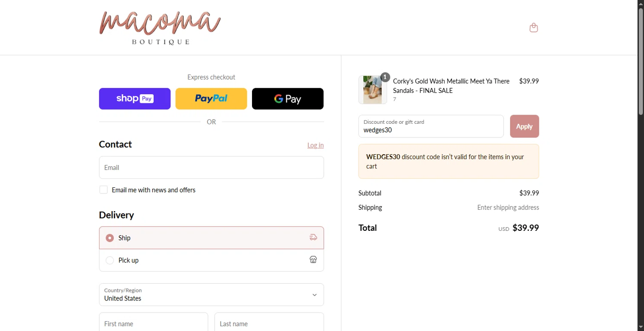
Task: Open the Country/Region dropdown
Action: click(x=211, y=294)
